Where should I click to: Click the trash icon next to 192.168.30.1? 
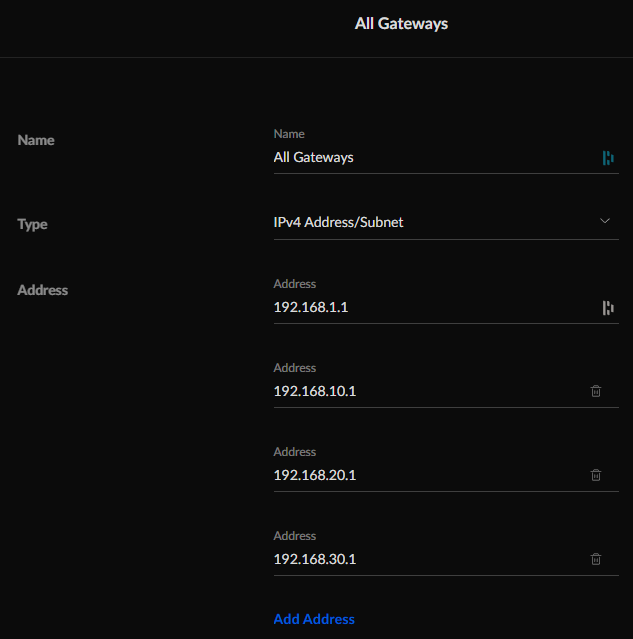click(596, 559)
